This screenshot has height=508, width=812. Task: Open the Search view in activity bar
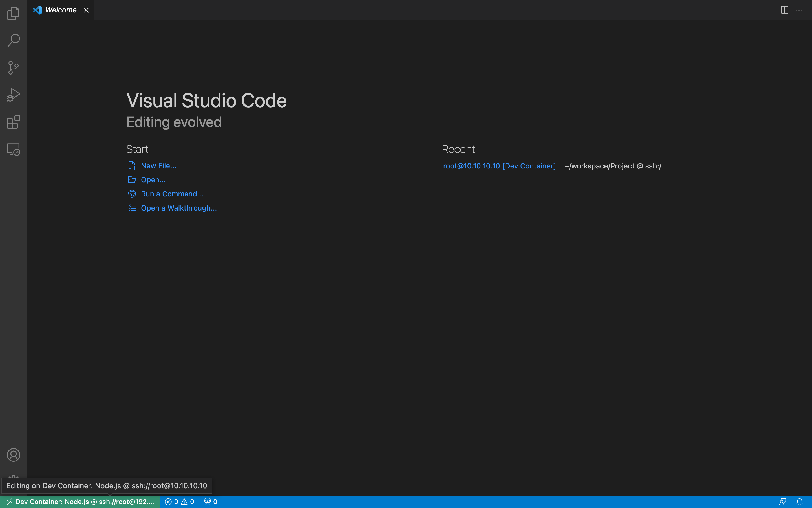(14, 40)
